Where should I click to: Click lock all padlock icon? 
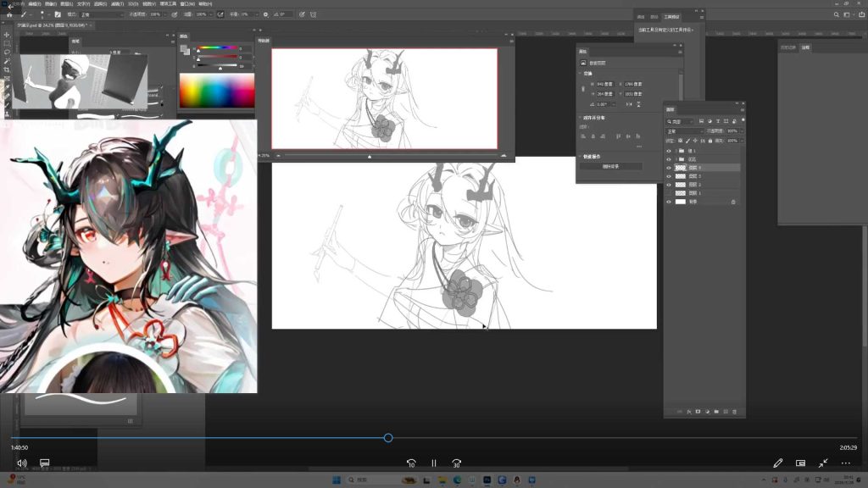click(x=710, y=141)
